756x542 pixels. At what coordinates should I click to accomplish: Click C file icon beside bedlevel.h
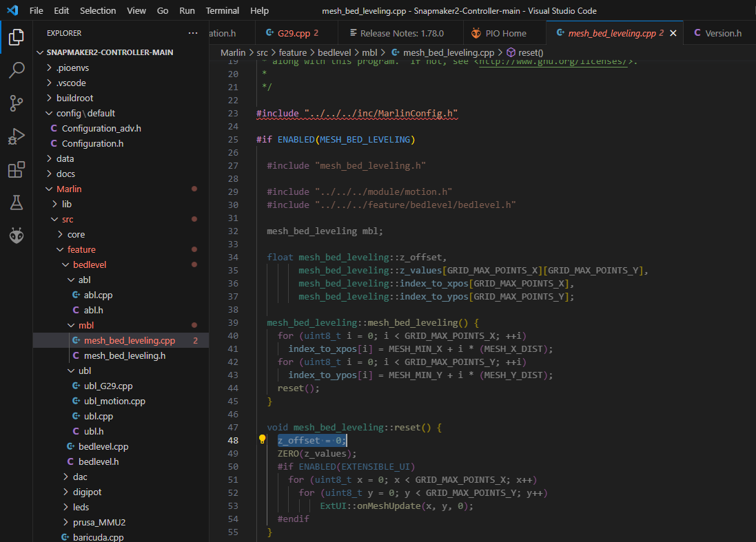click(x=70, y=461)
